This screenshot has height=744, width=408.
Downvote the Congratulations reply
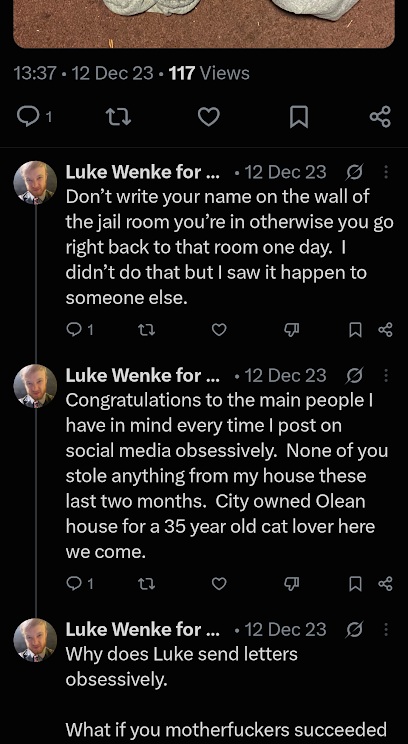coord(291,583)
